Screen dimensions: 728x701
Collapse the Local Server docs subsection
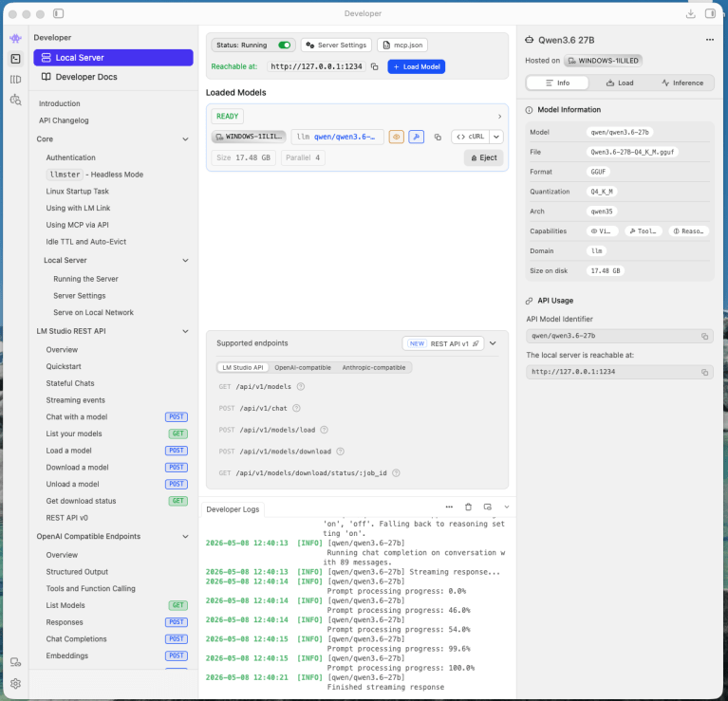point(185,260)
